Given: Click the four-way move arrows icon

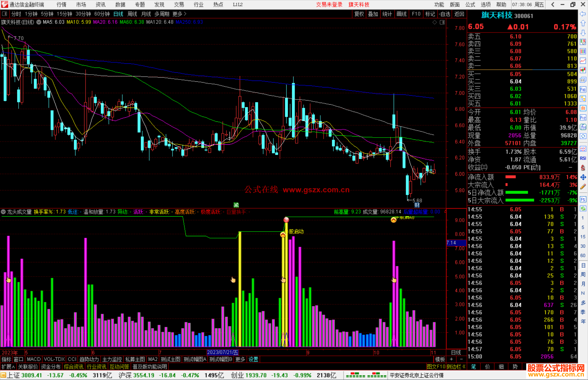Looking at the screenshot, I should point(583,177).
